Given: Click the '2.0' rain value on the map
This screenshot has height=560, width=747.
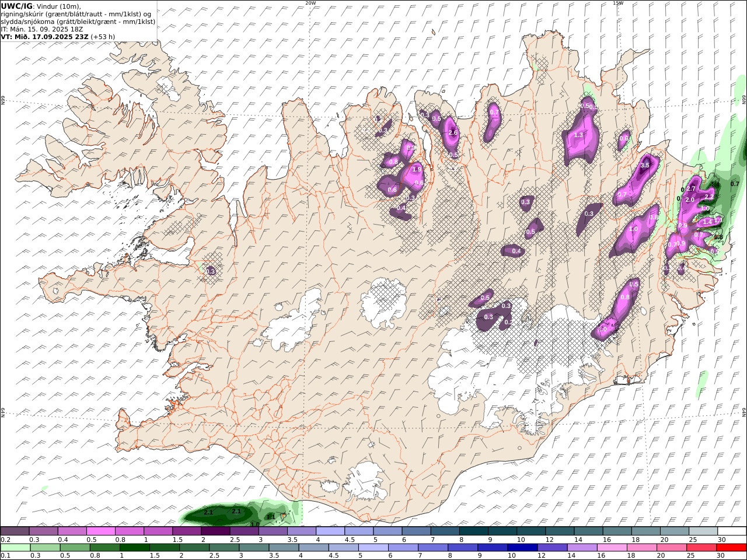Looking at the screenshot, I should pyautogui.click(x=689, y=200).
